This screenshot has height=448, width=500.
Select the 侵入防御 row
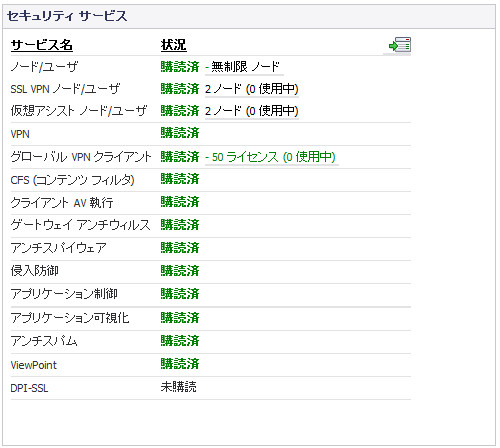point(211,272)
